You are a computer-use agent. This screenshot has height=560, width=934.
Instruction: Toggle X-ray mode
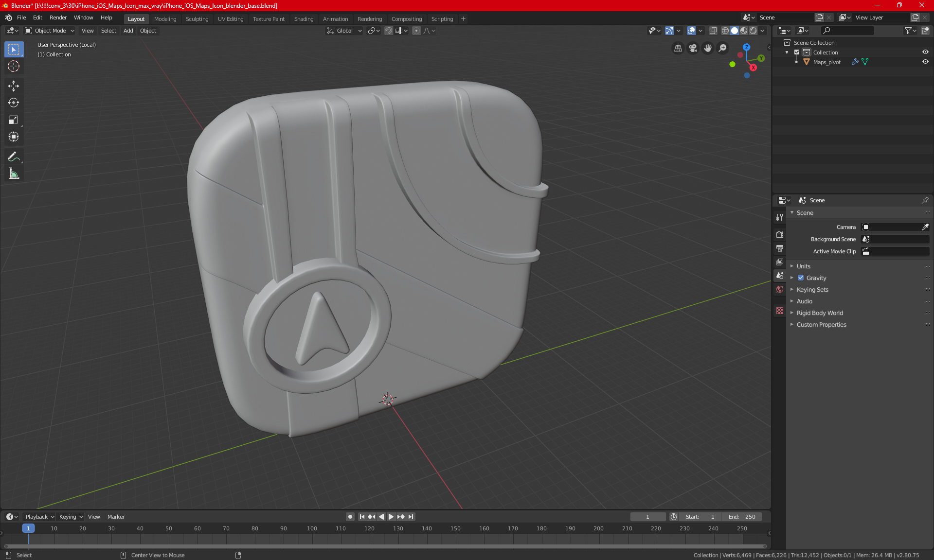[x=713, y=31]
